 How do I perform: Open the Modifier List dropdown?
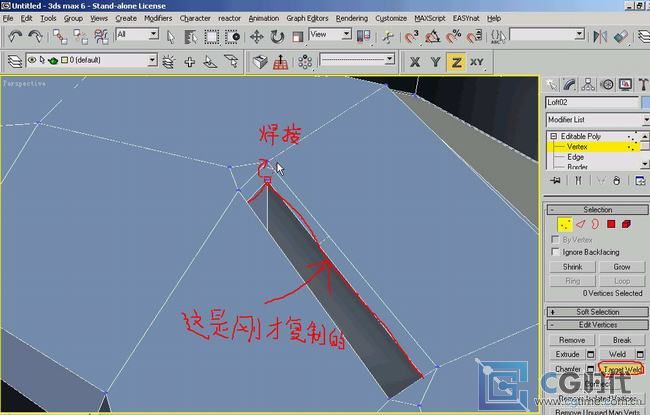597,119
